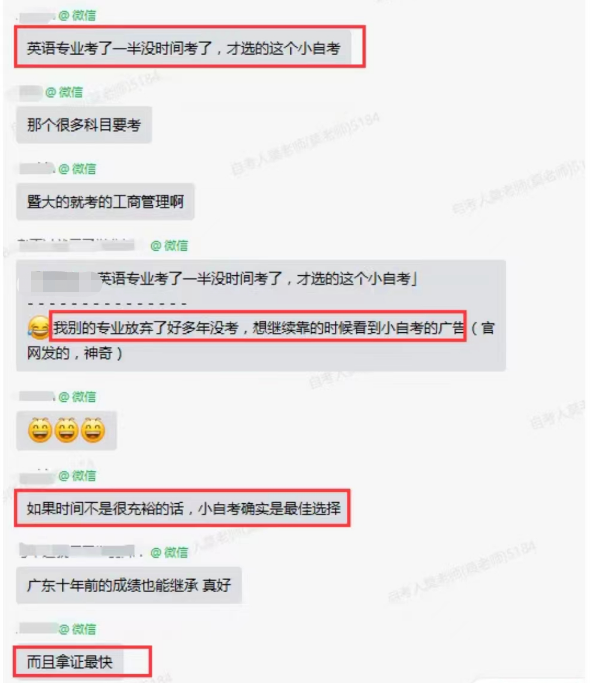
Task: Click the "@微信" label above the first message
Action: tap(77, 16)
